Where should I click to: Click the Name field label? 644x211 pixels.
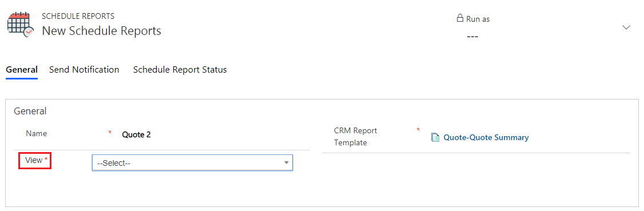pos(36,133)
